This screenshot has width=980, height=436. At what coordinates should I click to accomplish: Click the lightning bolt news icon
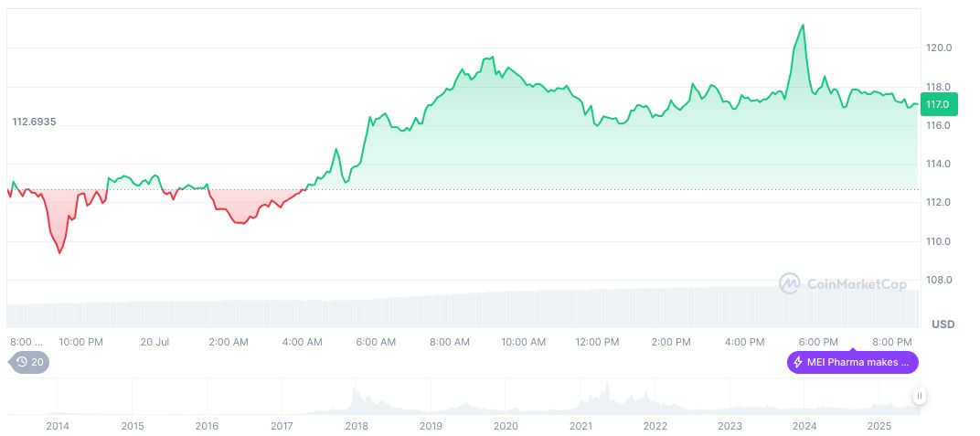tap(798, 362)
